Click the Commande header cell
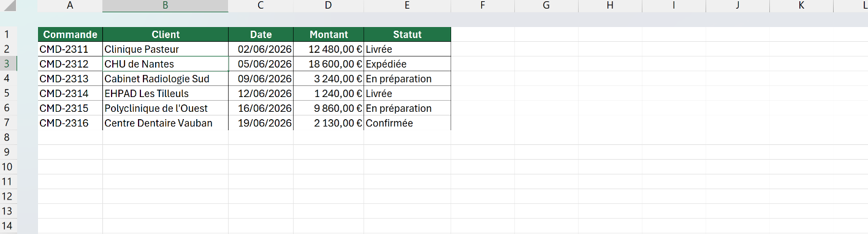The image size is (868, 234). point(70,34)
